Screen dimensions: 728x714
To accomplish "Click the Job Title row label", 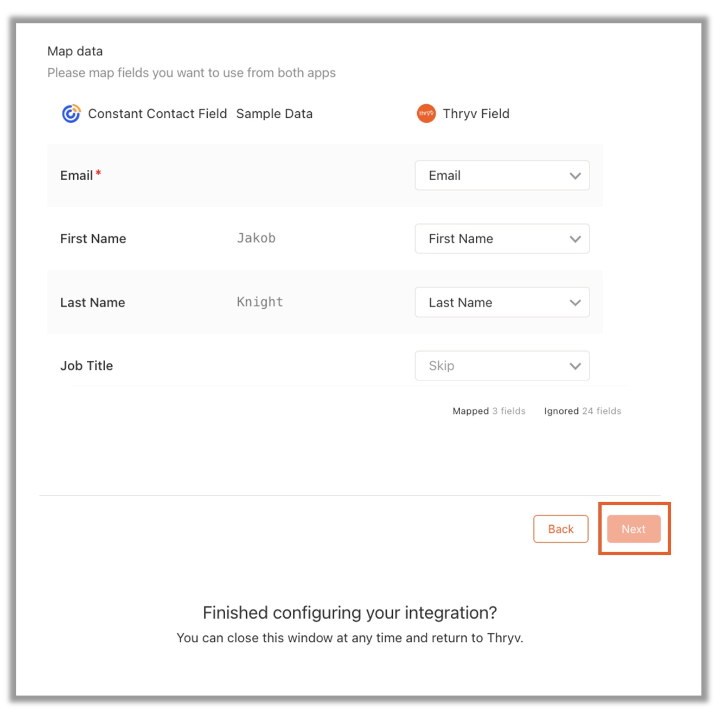I will (86, 366).
